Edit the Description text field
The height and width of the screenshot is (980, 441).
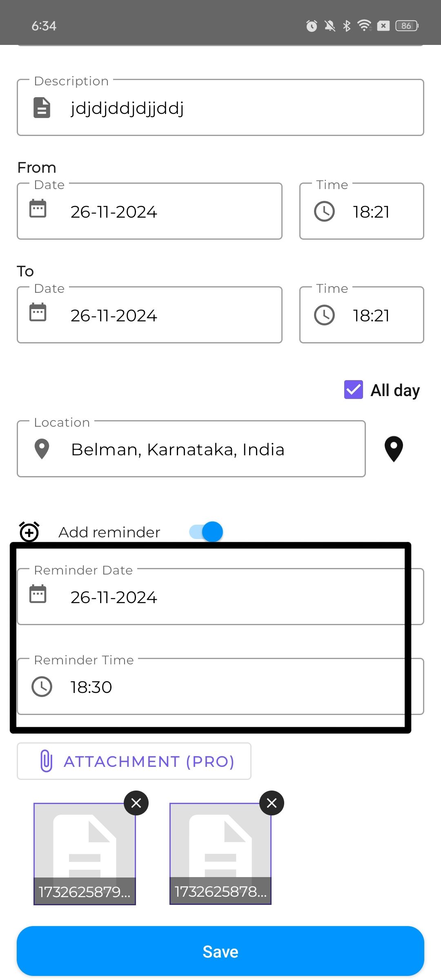(x=220, y=107)
